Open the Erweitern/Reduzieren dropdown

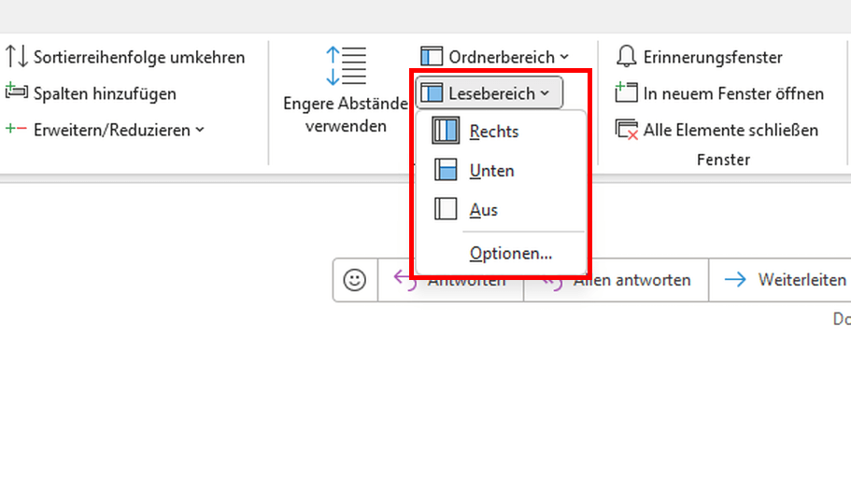coord(105,130)
